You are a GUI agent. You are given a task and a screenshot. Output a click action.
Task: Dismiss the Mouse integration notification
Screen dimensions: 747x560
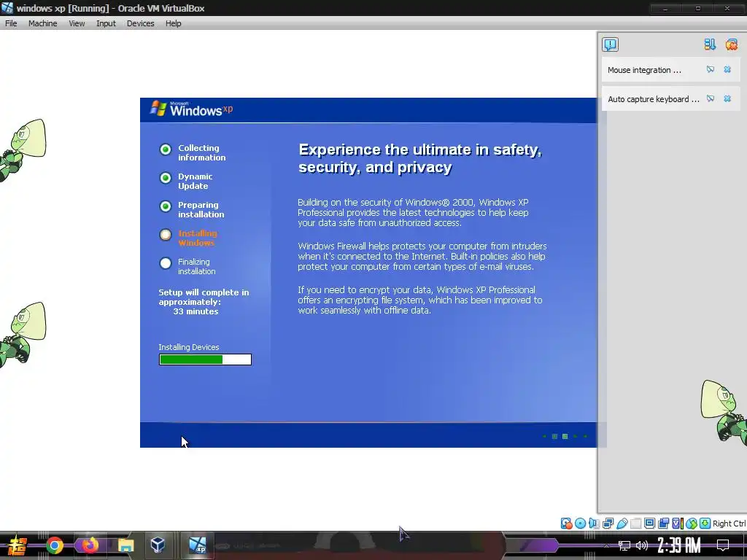coord(727,69)
